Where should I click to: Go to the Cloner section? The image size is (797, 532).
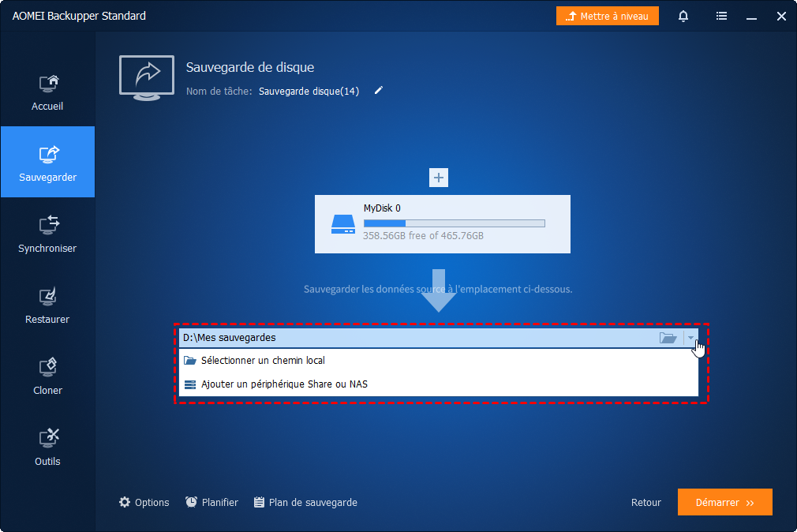coord(47,377)
